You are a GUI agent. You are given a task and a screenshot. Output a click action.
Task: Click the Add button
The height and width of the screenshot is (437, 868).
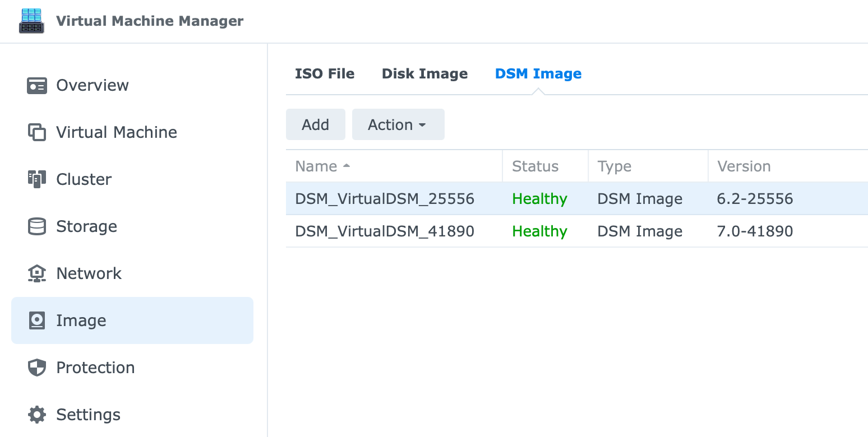[316, 124]
